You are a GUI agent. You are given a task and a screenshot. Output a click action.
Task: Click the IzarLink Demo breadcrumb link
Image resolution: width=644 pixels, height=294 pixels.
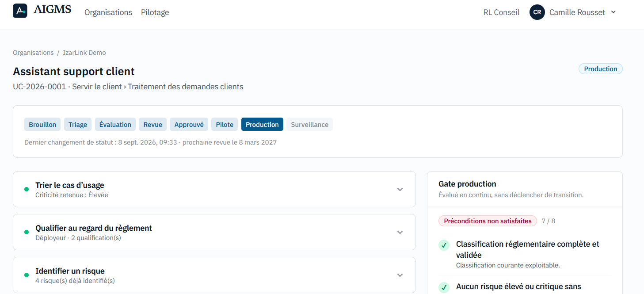click(84, 53)
